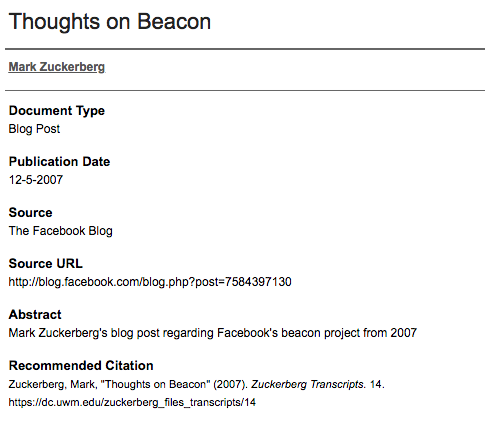Click the Abstract heading
Screen dimensions: 495x426
(35, 315)
